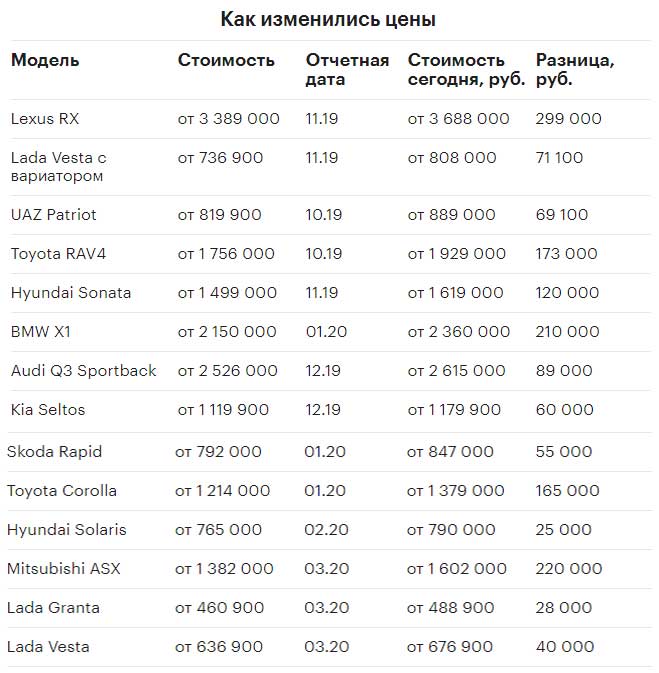
Task: Select the 'Разница, руб.' column header
Action: (x=575, y=70)
